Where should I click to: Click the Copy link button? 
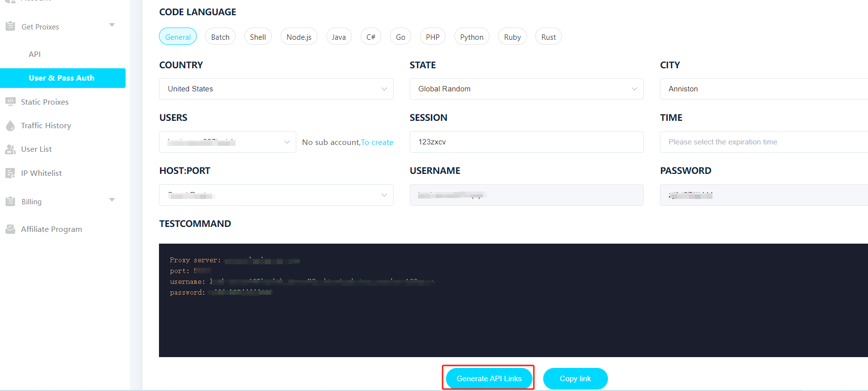click(575, 379)
